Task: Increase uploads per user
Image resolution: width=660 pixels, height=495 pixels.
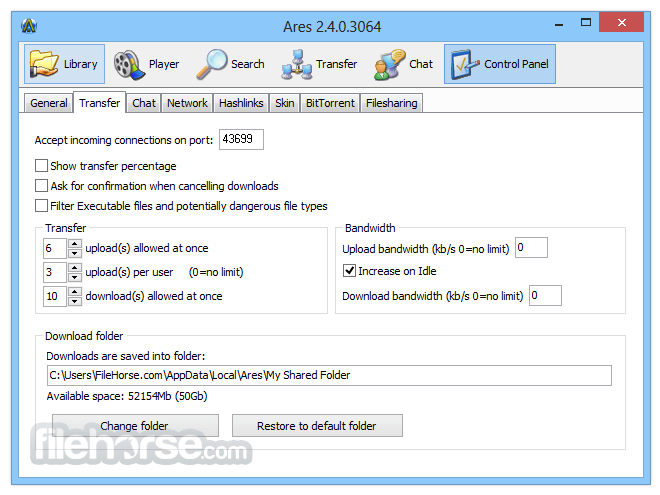Action: (75, 267)
